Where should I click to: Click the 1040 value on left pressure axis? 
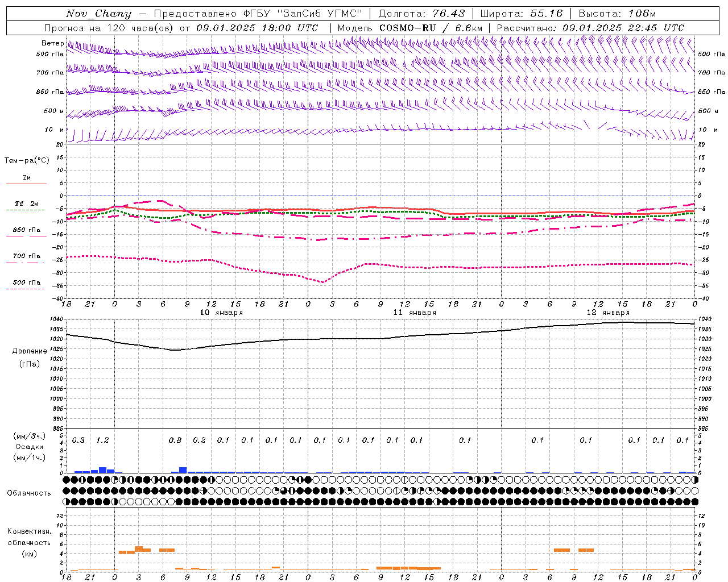tap(57, 319)
